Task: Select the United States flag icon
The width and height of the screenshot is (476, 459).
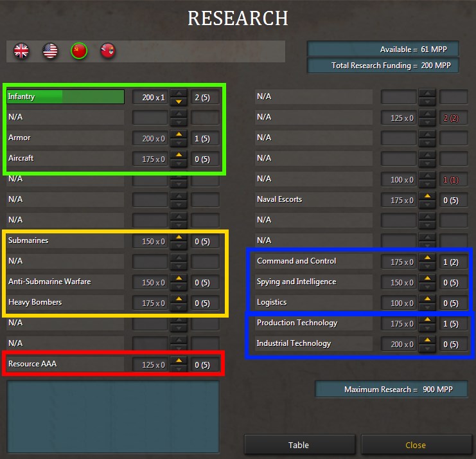Action: (x=50, y=51)
